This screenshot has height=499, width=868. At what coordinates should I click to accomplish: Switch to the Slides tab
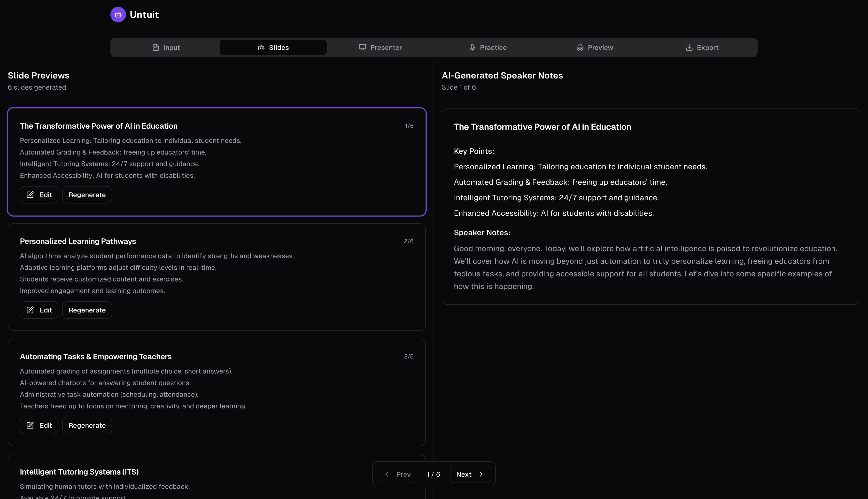(x=273, y=48)
